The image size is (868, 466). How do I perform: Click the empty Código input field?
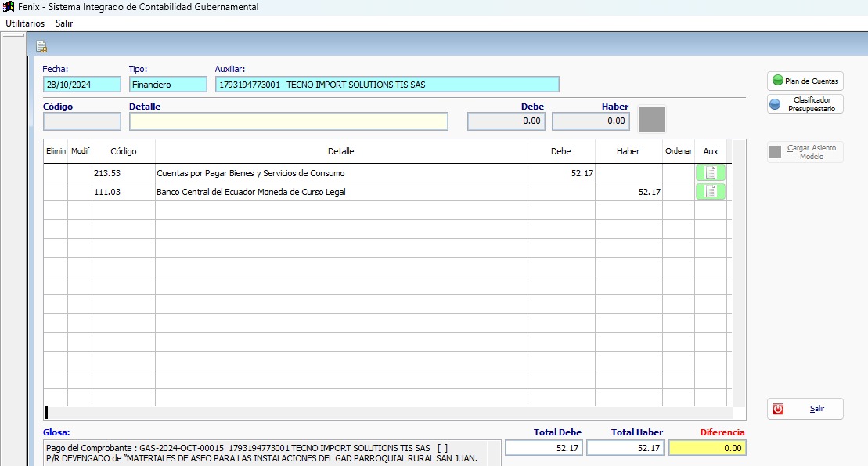pyautogui.click(x=82, y=121)
